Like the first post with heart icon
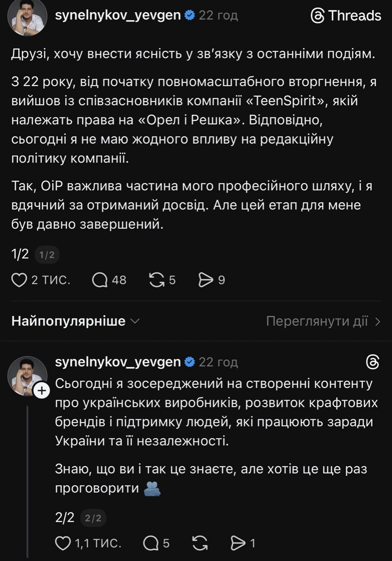 coord(19,280)
